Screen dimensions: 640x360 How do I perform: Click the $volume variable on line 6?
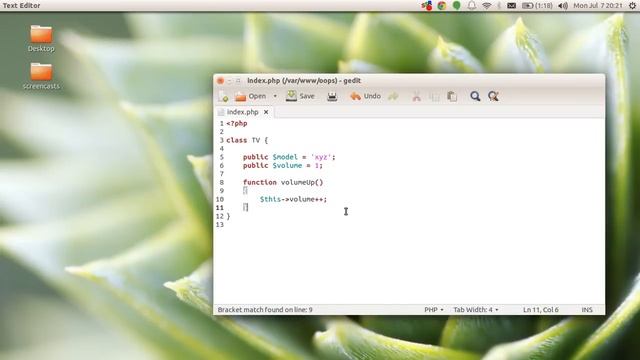[287, 166]
